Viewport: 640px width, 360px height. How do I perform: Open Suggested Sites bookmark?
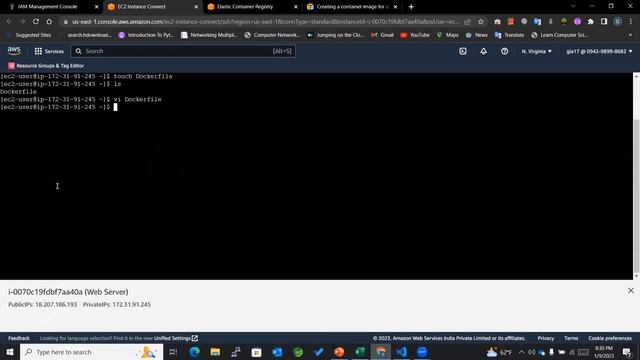coord(29,35)
